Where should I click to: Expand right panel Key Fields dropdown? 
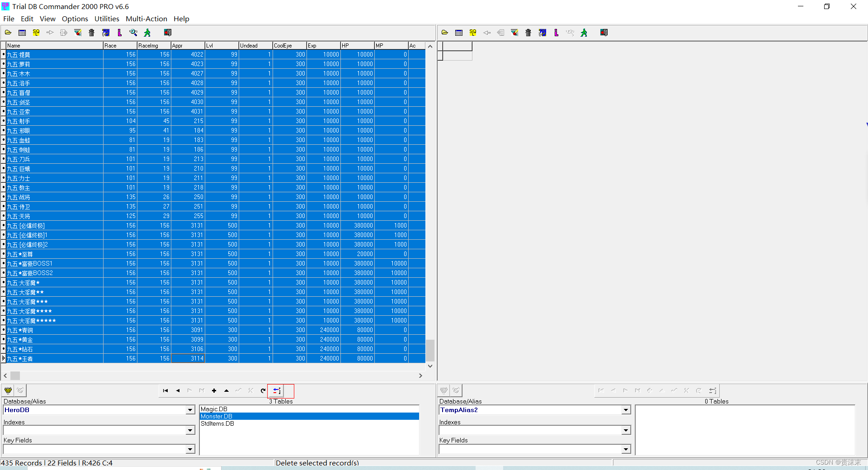(x=626, y=450)
